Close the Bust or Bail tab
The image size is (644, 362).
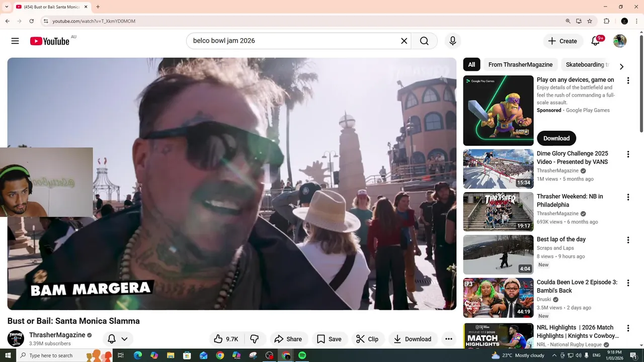tap(86, 7)
